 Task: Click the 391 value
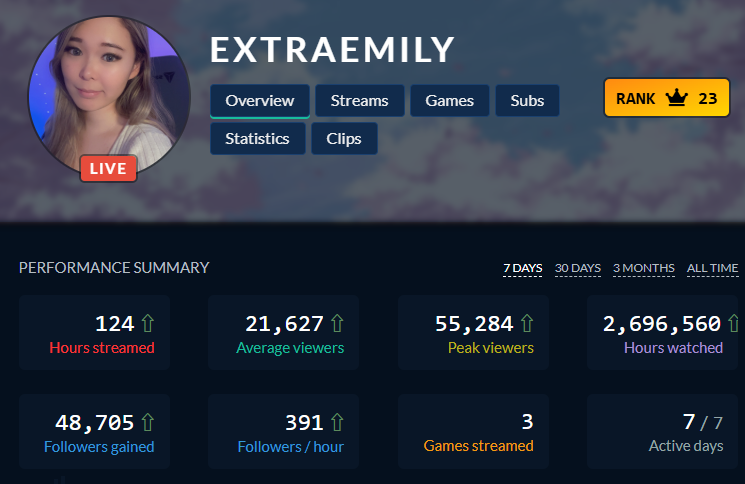click(x=304, y=423)
